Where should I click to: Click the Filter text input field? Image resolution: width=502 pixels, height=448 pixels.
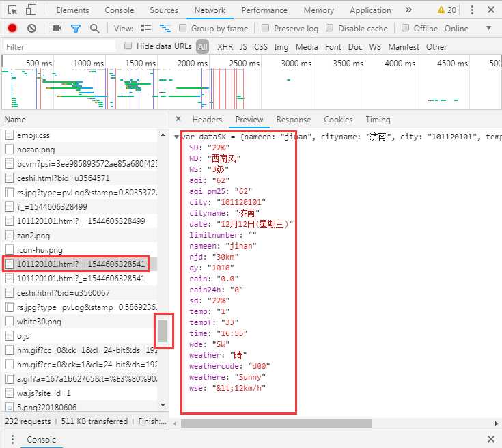[x=59, y=46]
